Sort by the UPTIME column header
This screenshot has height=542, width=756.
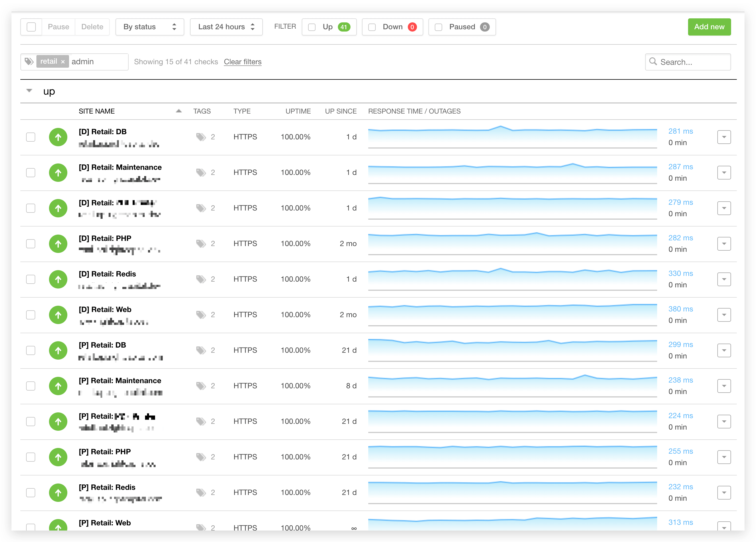coord(298,111)
